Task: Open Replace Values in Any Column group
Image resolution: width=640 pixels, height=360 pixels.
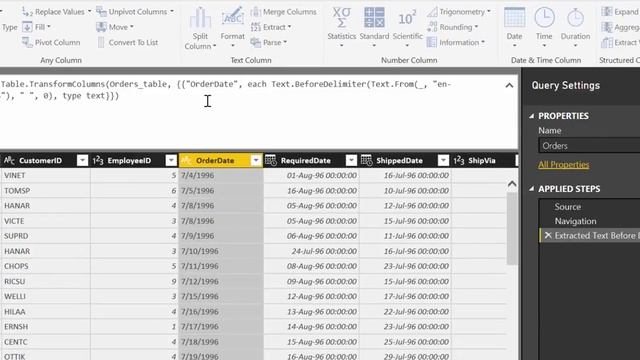Action: 56,12
